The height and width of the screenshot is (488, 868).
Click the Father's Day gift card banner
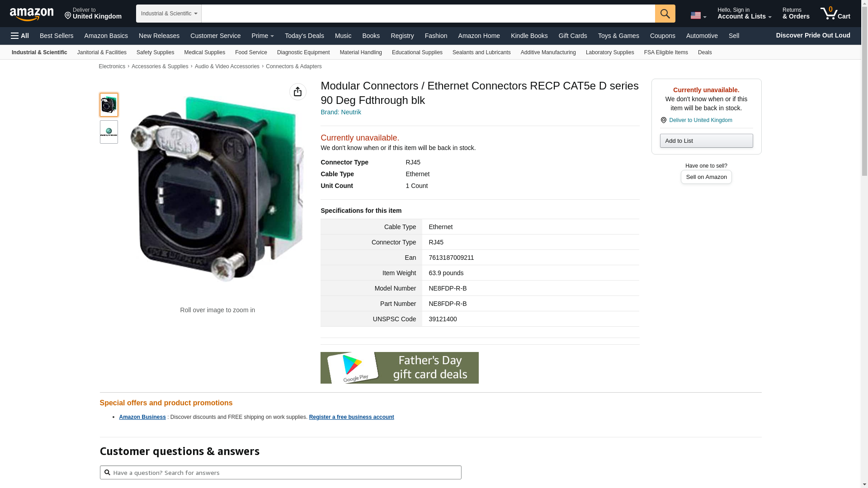(399, 368)
